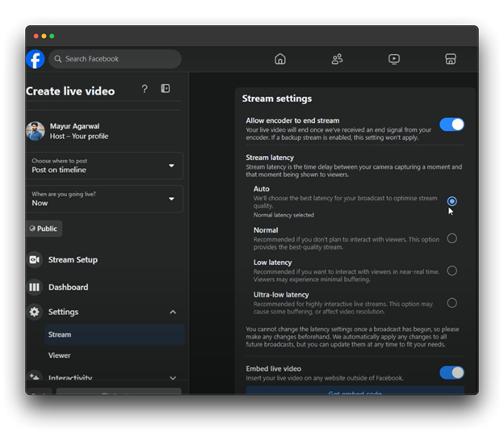Open the Marketplace icon in top navigation
The height and width of the screenshot is (433, 504).
[x=451, y=59]
